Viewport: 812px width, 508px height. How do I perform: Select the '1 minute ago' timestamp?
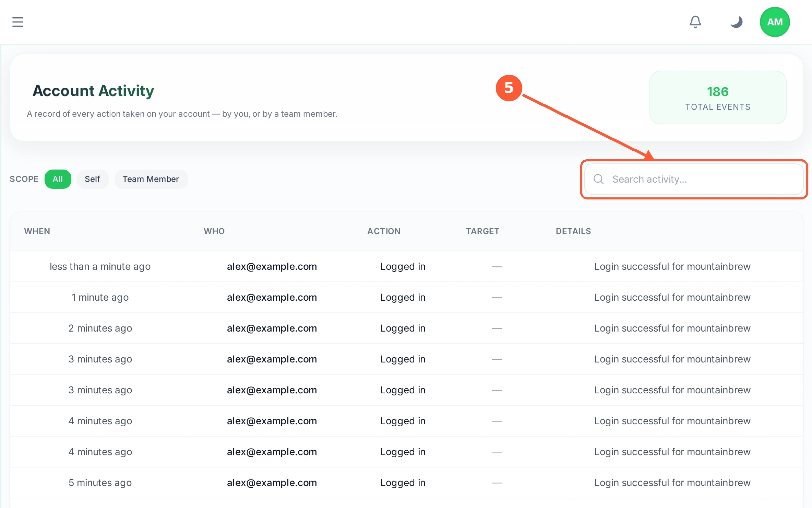pyautogui.click(x=100, y=298)
